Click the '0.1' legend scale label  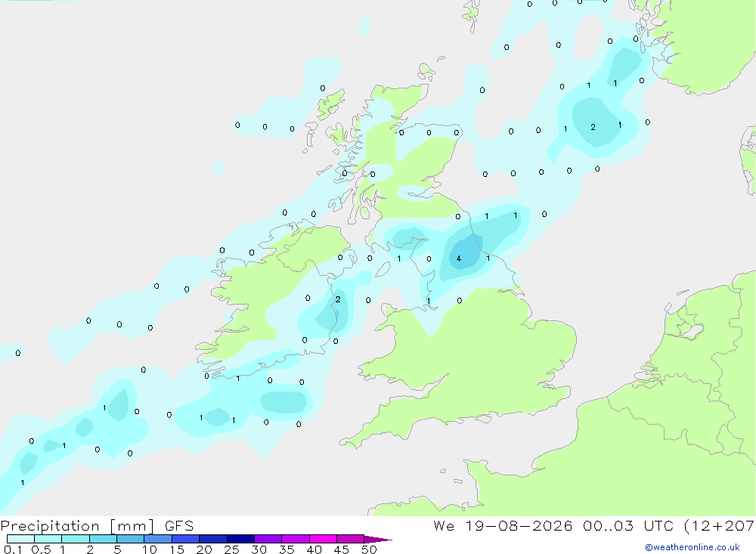pyautogui.click(x=13, y=549)
